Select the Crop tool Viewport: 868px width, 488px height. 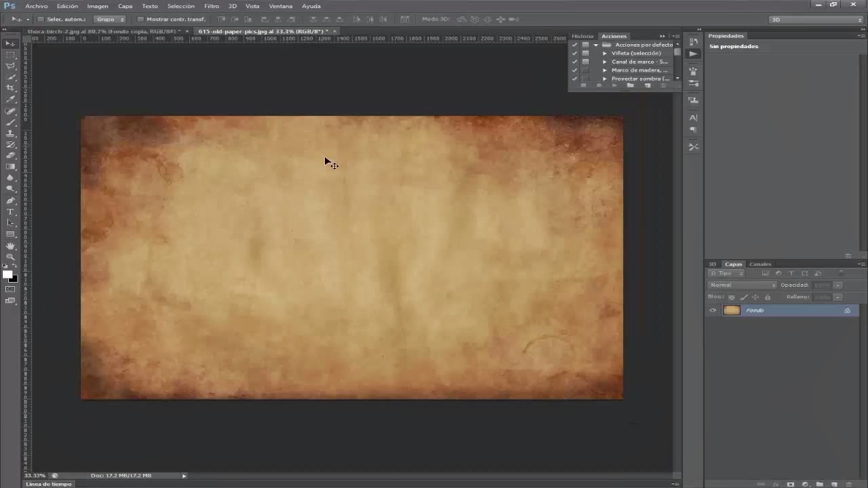10,88
